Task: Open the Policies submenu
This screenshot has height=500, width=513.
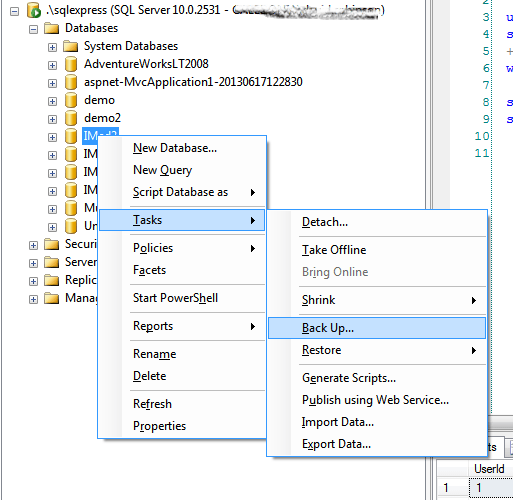Action: point(182,248)
